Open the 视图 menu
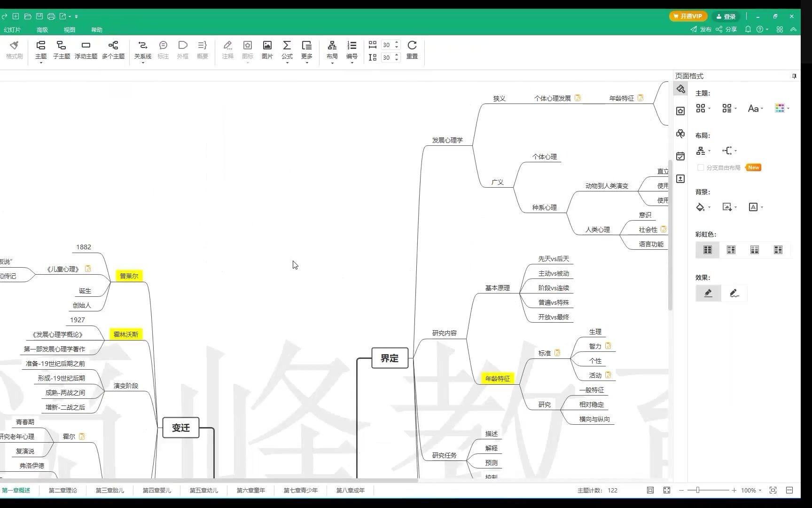This screenshot has width=812, height=508. pyautogui.click(x=69, y=29)
